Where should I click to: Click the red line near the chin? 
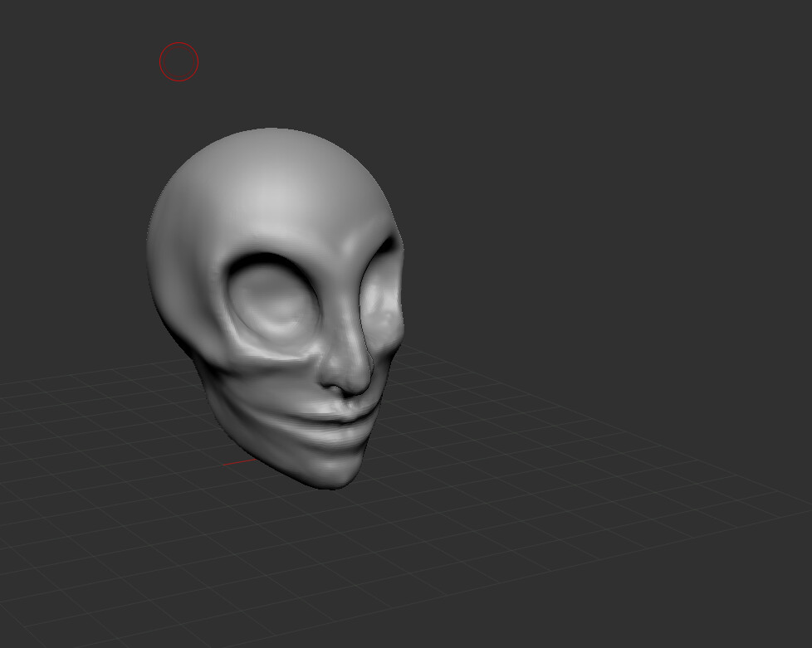241,459
